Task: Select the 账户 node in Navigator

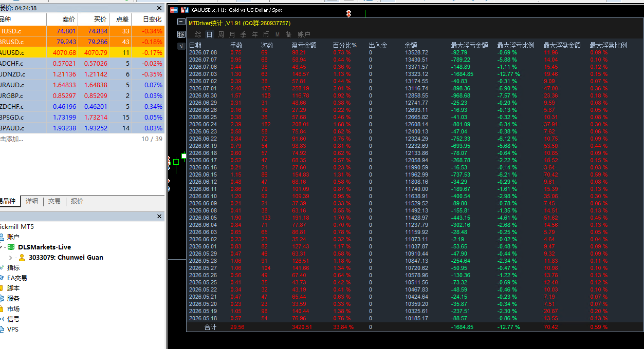Action: [13, 237]
